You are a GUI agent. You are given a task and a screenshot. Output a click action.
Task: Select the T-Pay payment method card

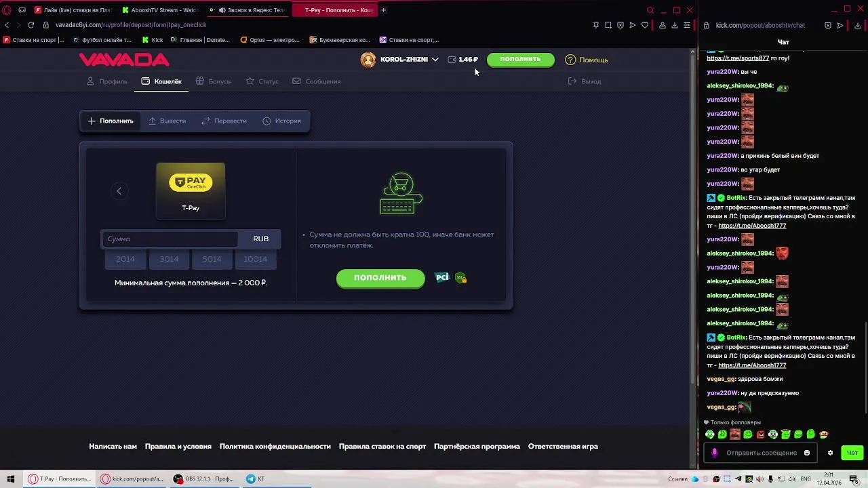click(x=191, y=190)
